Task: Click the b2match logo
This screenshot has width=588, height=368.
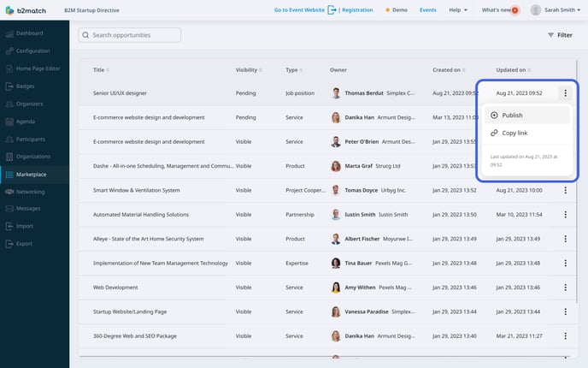Action: 26,10
